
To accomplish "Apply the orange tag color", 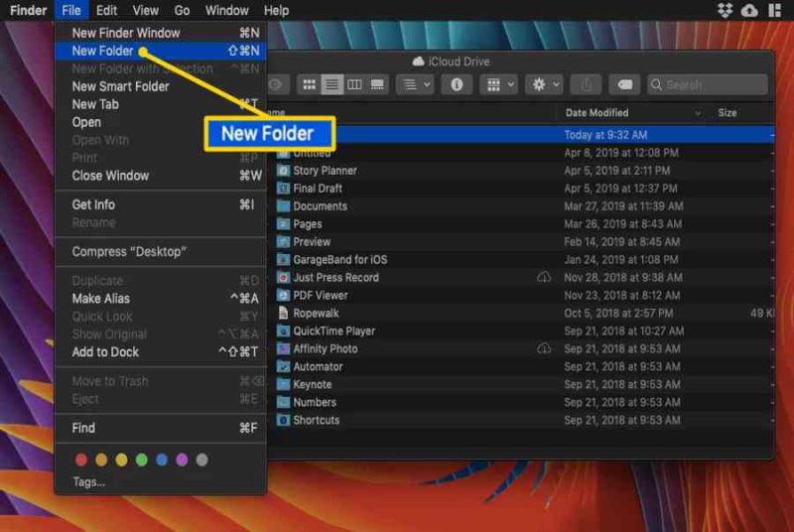I will coord(101,460).
